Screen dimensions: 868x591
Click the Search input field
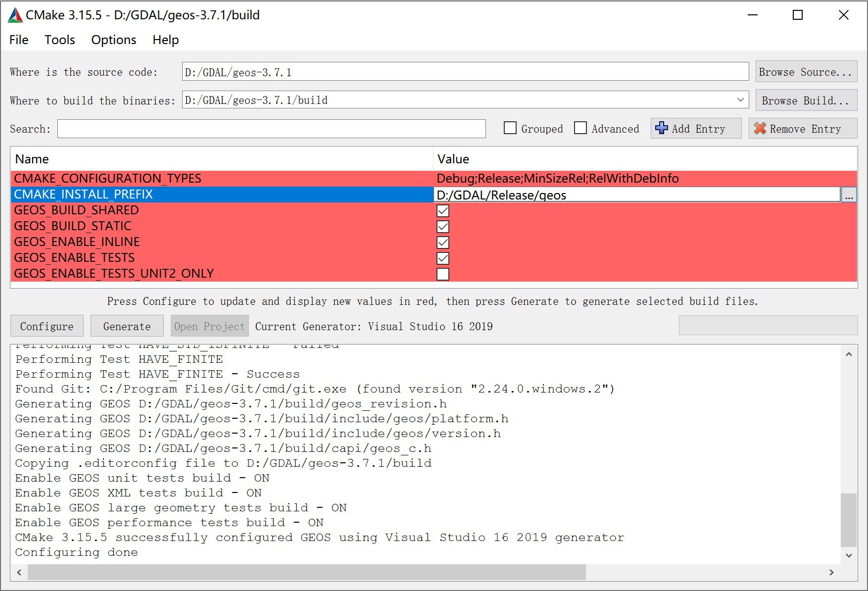[x=272, y=129]
